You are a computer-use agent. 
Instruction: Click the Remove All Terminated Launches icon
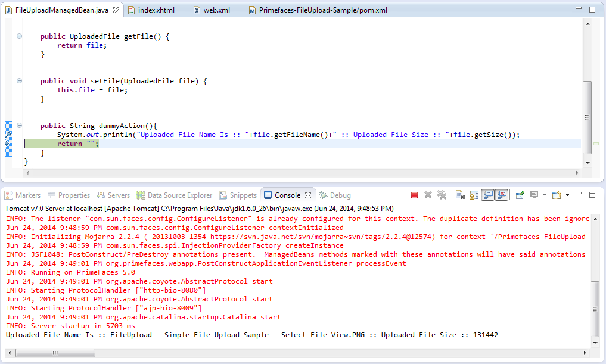click(x=442, y=195)
